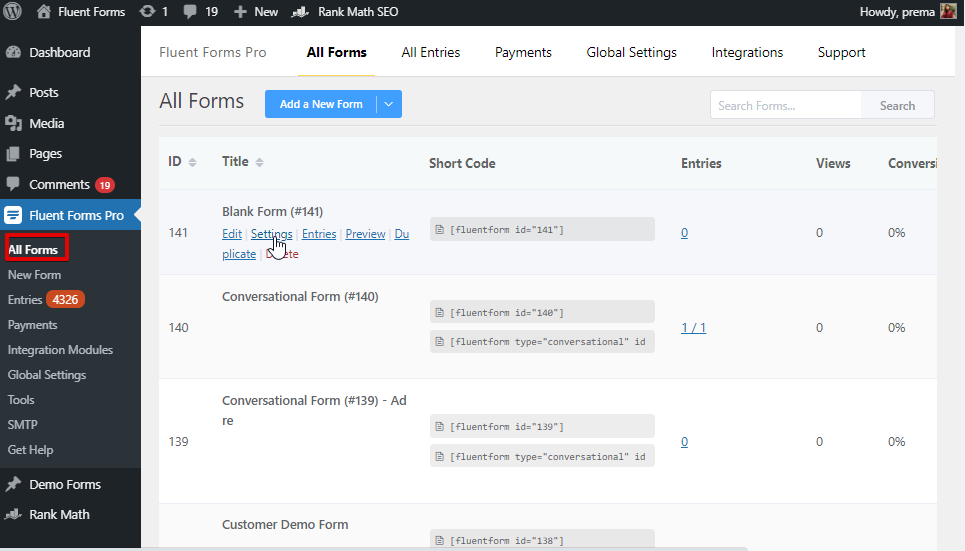Sort forms by the ID column arrows
Screen dimensions: 965x551
[x=192, y=162]
